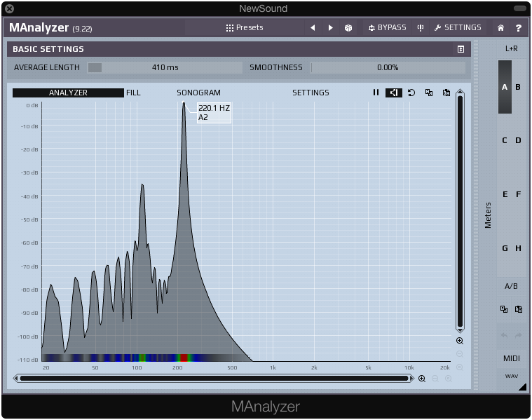Click the resize corner triangle icon

pyautogui.click(x=522, y=387)
